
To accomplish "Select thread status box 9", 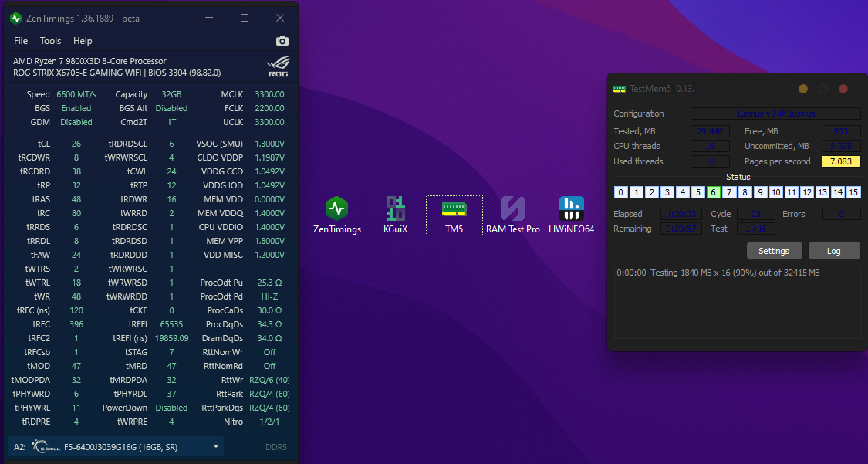I will pyautogui.click(x=761, y=192).
